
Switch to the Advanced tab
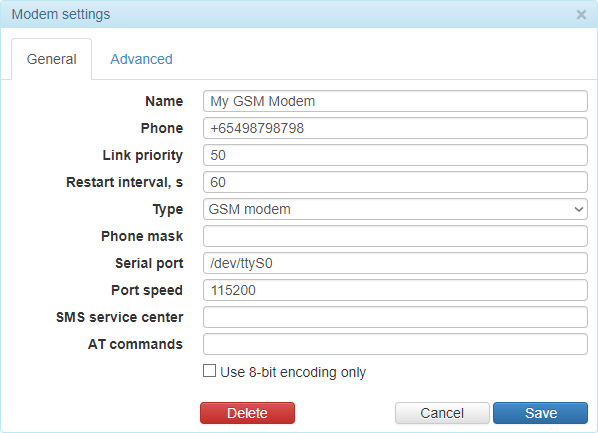141,59
